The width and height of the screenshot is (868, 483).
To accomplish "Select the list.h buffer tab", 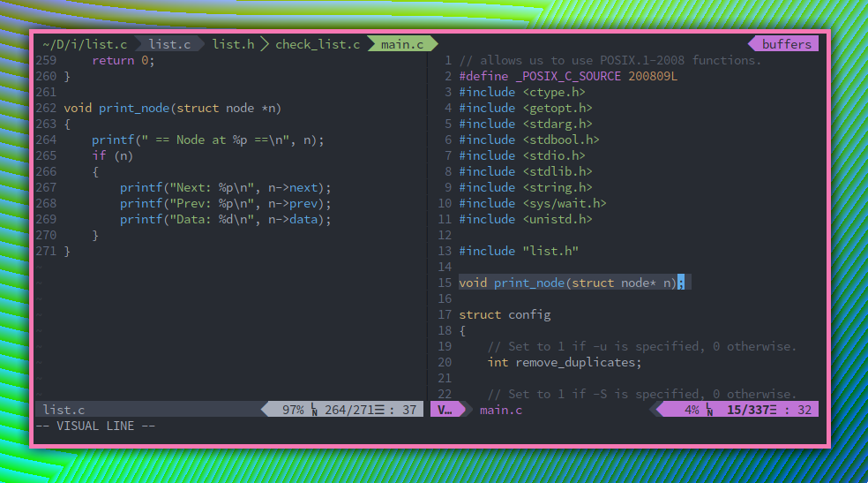I will click(x=233, y=44).
